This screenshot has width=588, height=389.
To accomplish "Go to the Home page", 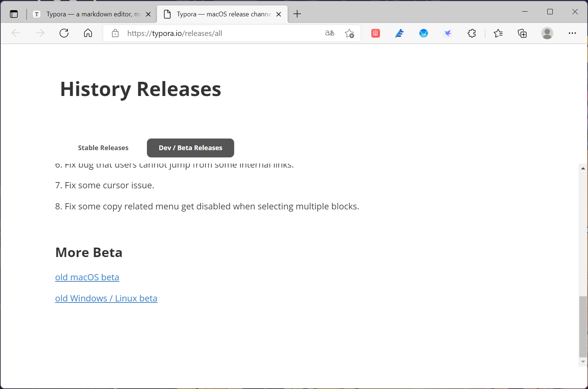I will (x=88, y=33).
